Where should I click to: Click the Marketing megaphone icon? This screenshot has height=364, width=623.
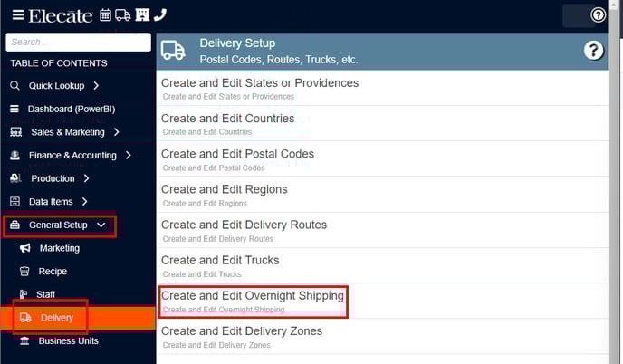click(x=25, y=248)
